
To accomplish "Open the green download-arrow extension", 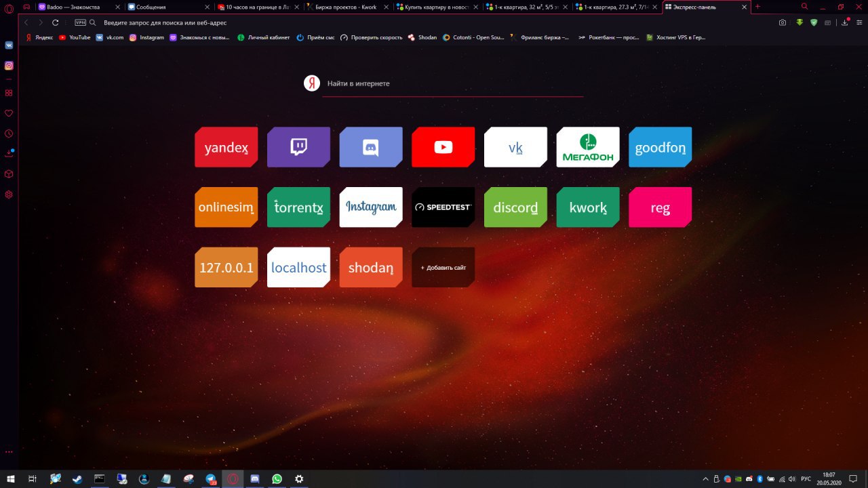I will point(800,22).
